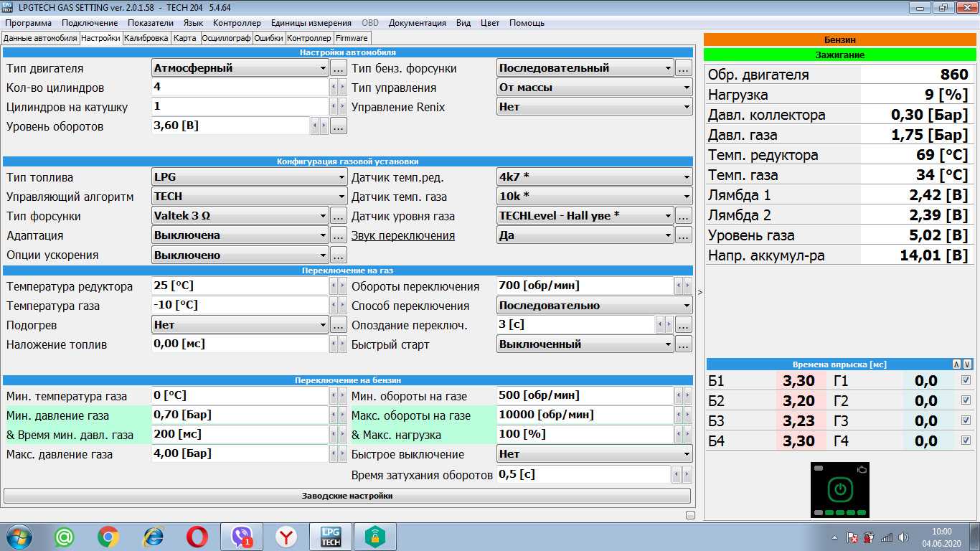Open Internet Explorer from the taskbar
Image resolution: width=980 pixels, height=551 pixels.
coord(153,537)
